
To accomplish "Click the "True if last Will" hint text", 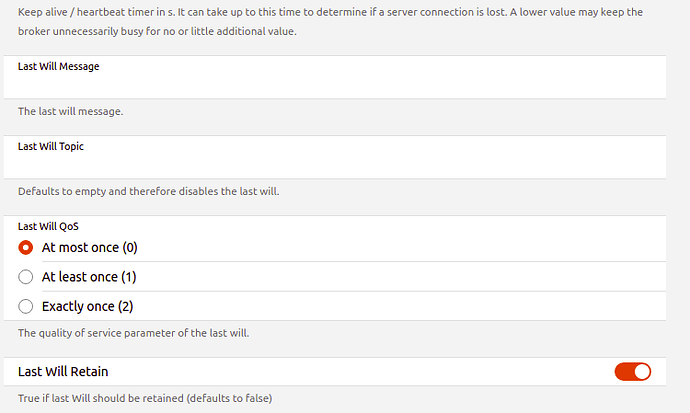I will tap(144, 399).
